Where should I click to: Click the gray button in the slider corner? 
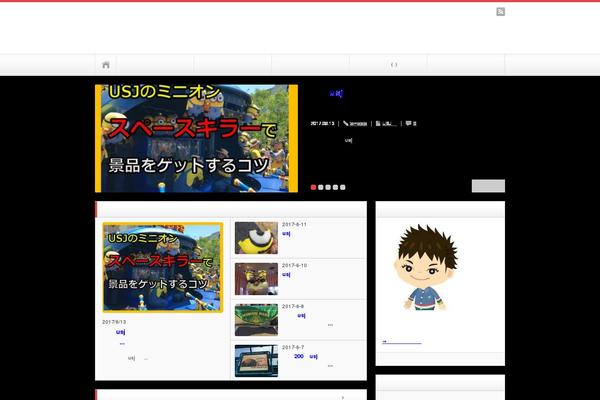tap(488, 186)
